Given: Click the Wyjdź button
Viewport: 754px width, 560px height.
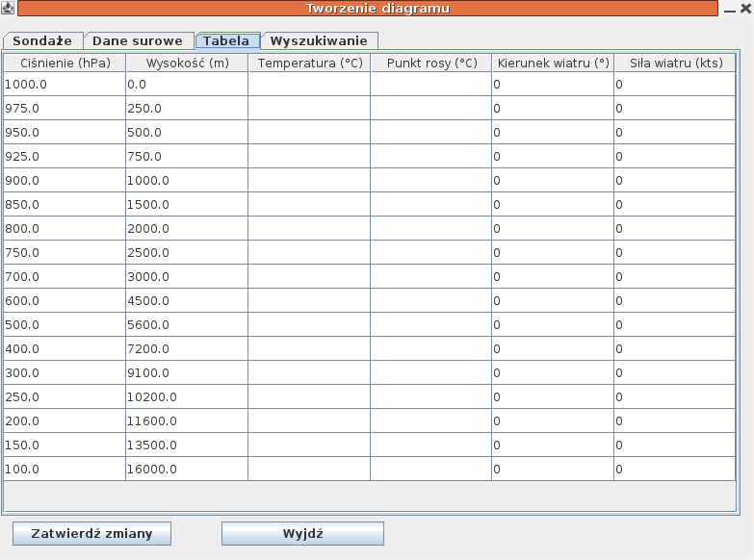Looking at the screenshot, I should 303,534.
